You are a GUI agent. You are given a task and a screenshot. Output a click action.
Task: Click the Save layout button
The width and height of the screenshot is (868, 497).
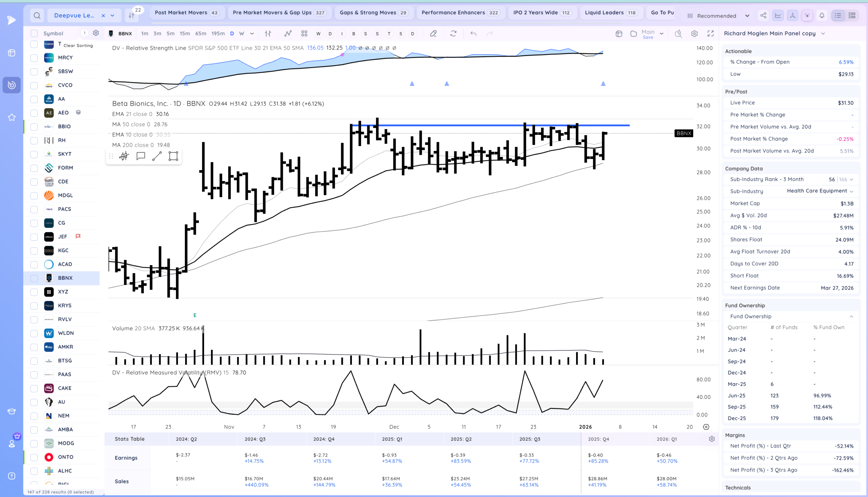pyautogui.click(x=648, y=38)
